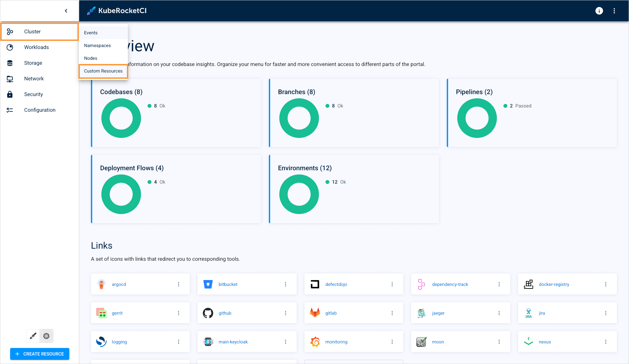The image size is (629, 364).
Task: Open the argocd link
Action: (119, 284)
